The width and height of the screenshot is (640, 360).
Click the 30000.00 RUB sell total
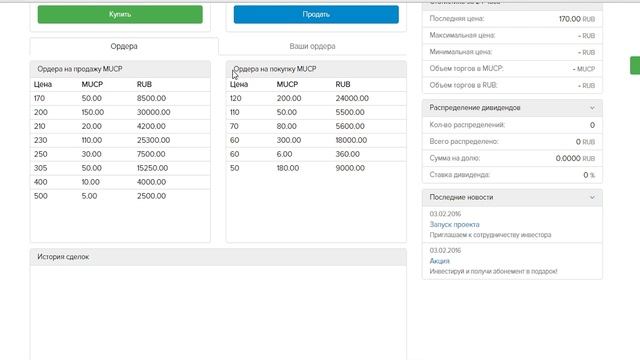[x=153, y=112]
